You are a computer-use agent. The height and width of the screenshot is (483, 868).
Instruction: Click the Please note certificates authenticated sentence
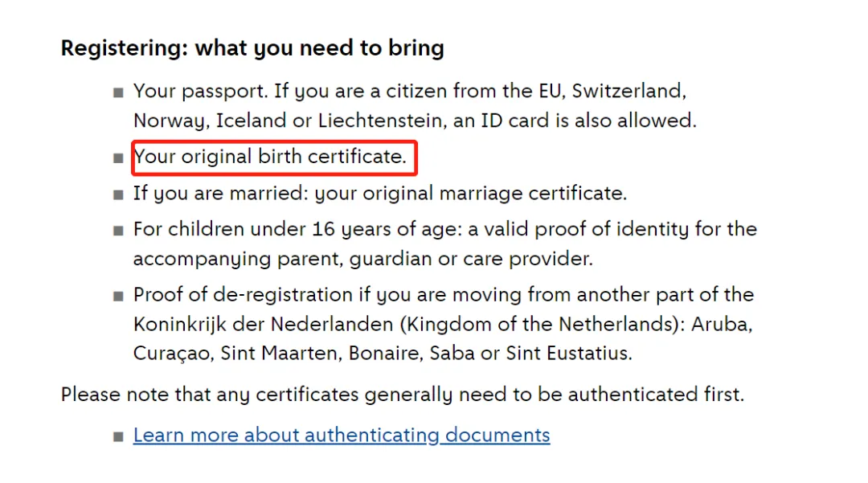tap(403, 395)
